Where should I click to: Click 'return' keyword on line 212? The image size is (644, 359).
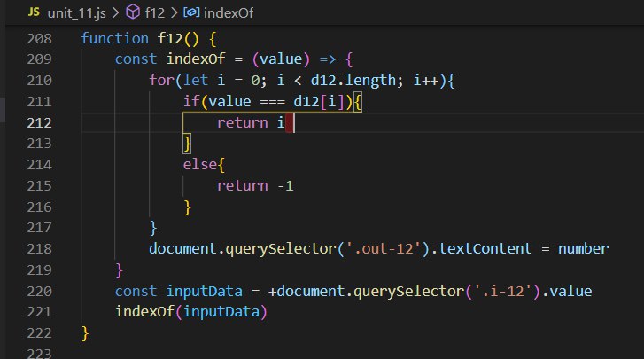tap(243, 123)
